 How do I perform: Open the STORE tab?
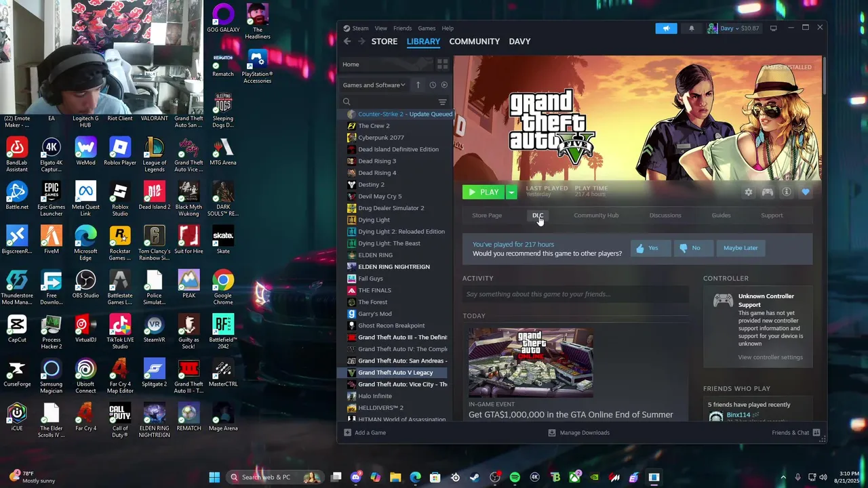pos(384,41)
